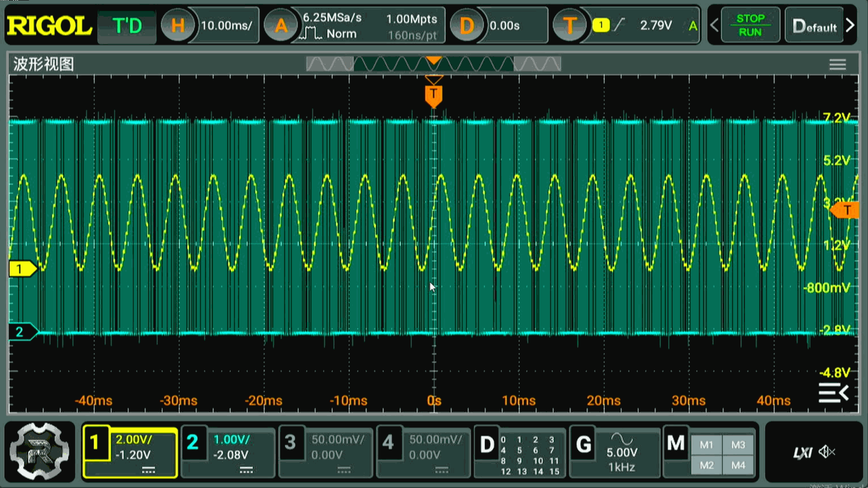Viewport: 868px width, 488px height.
Task: Toggle the muted speaker sound icon
Action: coord(827,451)
